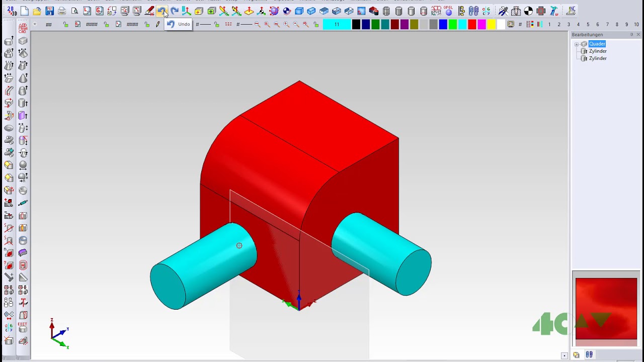Viewport: 644px width, 362px height.
Task: Click the blue double-bars icon below preview
Action: point(589,354)
